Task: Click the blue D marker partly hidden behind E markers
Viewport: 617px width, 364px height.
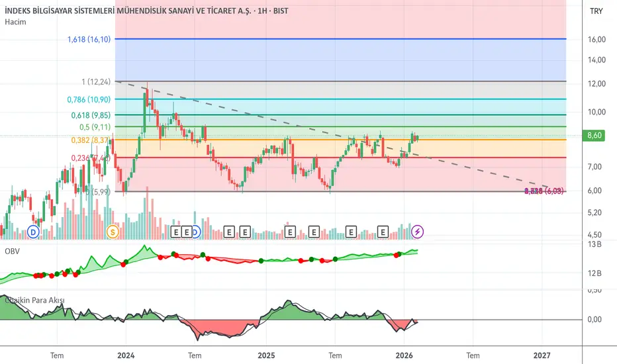Action: (197, 232)
